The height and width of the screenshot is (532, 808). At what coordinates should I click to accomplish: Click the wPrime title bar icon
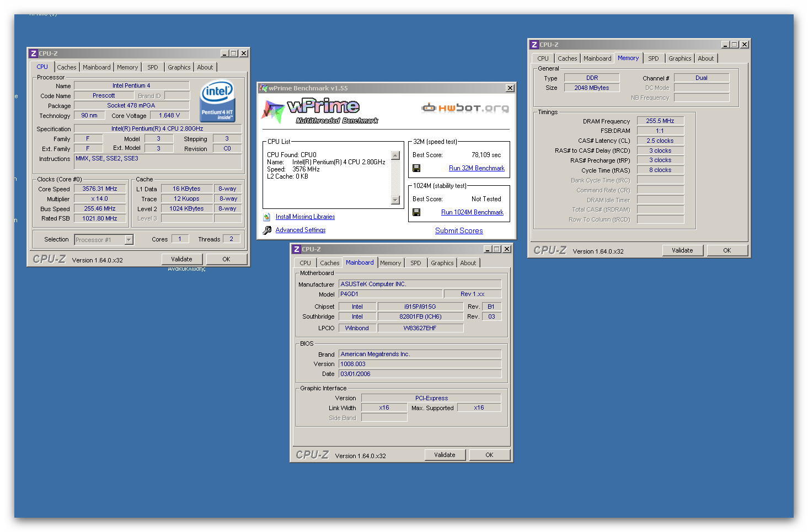click(x=264, y=88)
